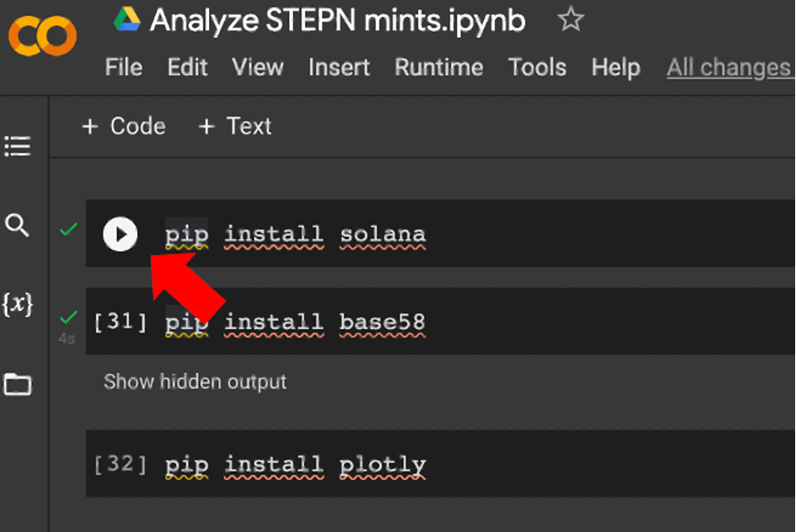Click the 4s execution time label

click(x=67, y=338)
